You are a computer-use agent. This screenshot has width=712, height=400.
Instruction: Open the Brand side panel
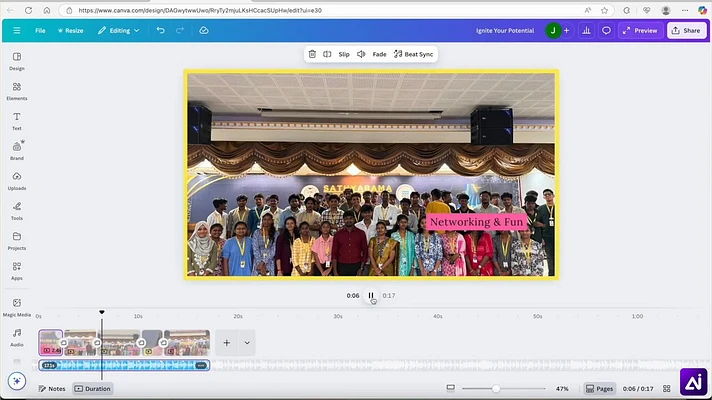point(17,151)
